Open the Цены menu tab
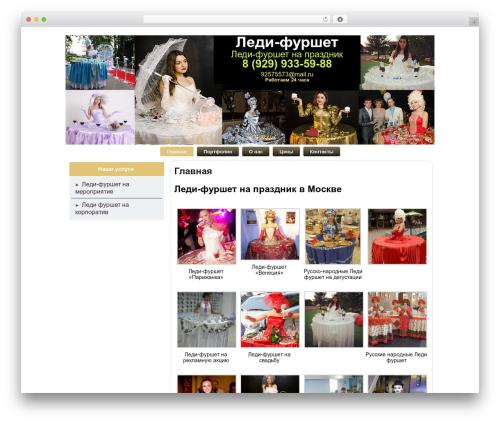Screen dimensions: 500x423 point(286,152)
